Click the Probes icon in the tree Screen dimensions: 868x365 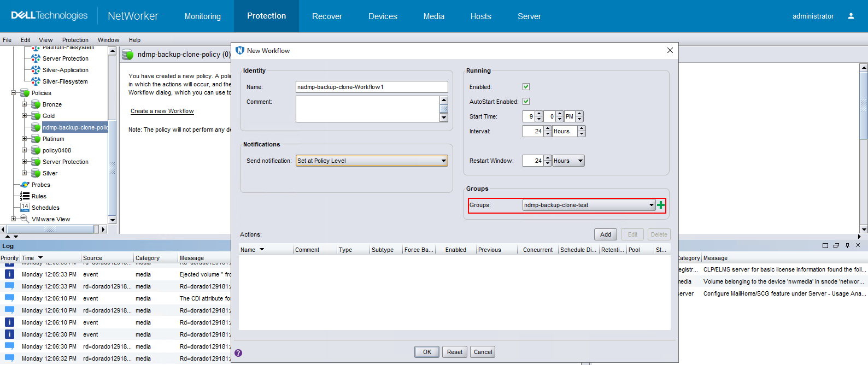pyautogui.click(x=25, y=185)
